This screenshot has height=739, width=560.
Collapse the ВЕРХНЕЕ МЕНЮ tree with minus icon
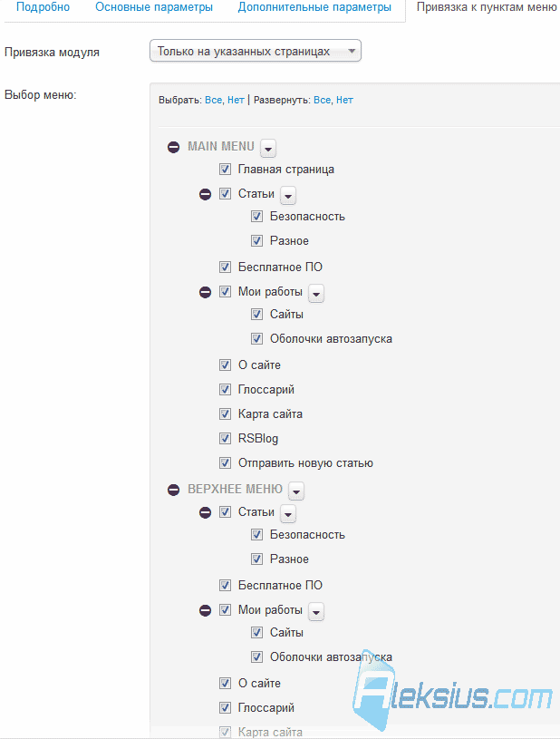(x=173, y=490)
